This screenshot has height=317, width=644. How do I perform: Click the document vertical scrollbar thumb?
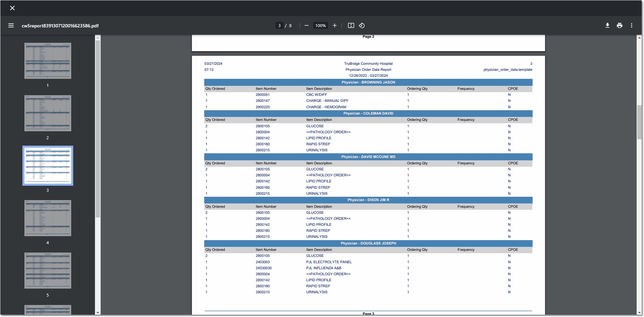pos(639,122)
